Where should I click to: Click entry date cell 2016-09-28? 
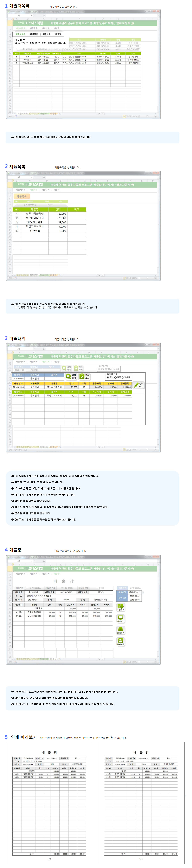[x=18, y=387]
